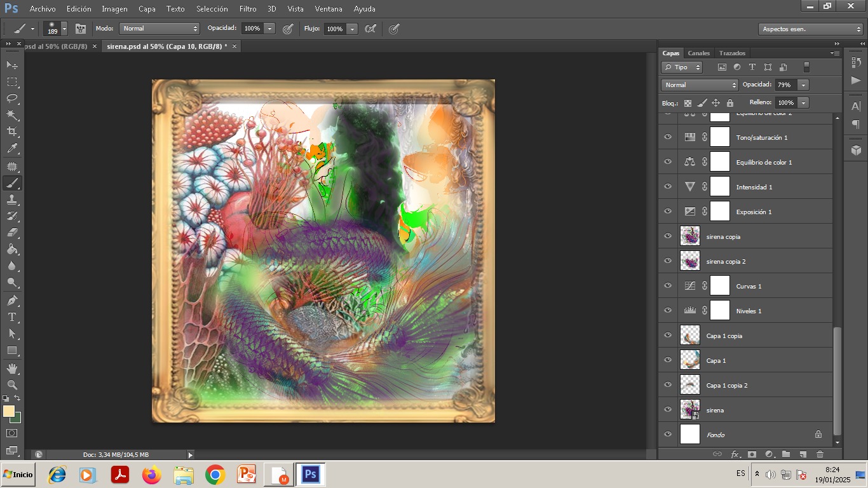This screenshot has height=488, width=868.
Task: Select the Dodge tool
Action: (x=12, y=283)
